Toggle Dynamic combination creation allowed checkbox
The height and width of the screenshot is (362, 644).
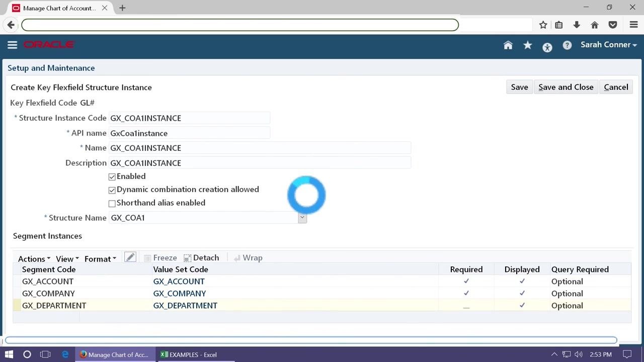click(112, 190)
